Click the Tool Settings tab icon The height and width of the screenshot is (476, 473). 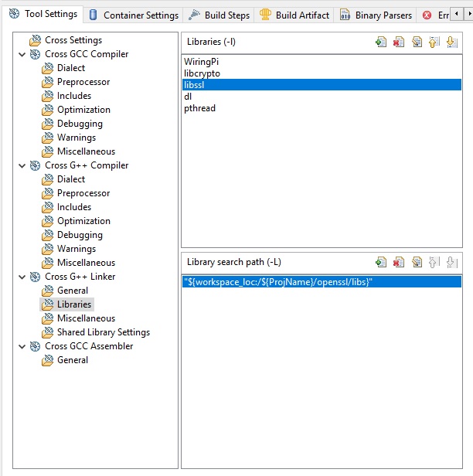(x=14, y=14)
